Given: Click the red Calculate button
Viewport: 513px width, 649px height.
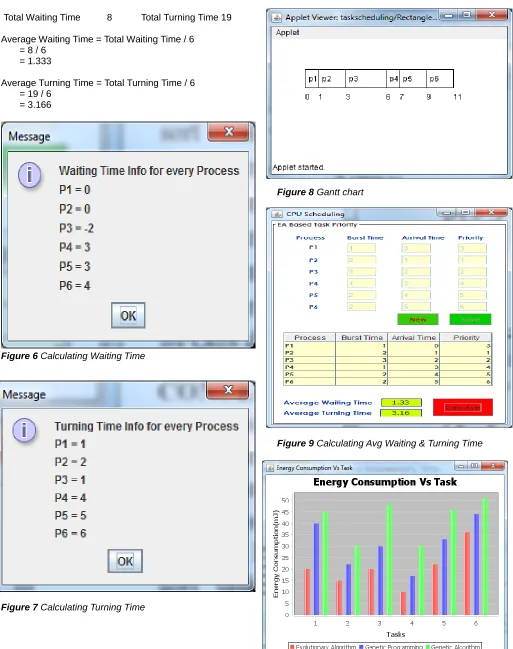Looking at the screenshot, I should point(463,407).
